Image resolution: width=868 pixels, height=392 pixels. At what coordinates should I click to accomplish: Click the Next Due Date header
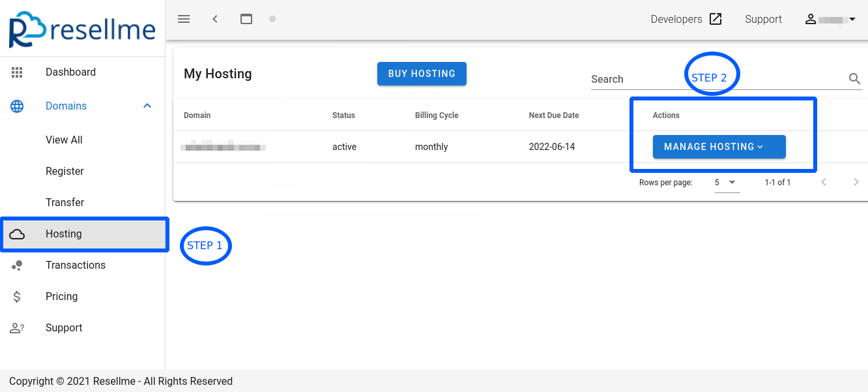(x=554, y=115)
